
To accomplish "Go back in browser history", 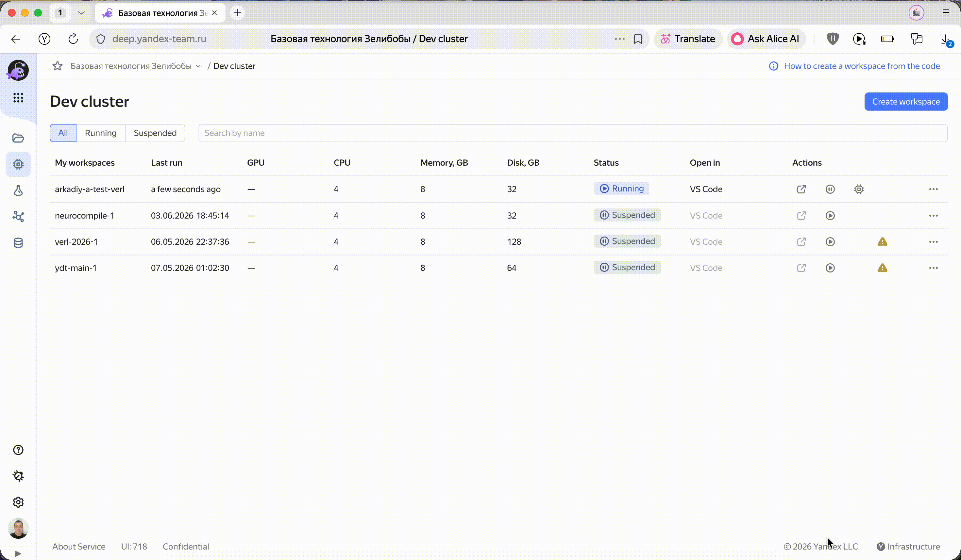I will coord(16,39).
